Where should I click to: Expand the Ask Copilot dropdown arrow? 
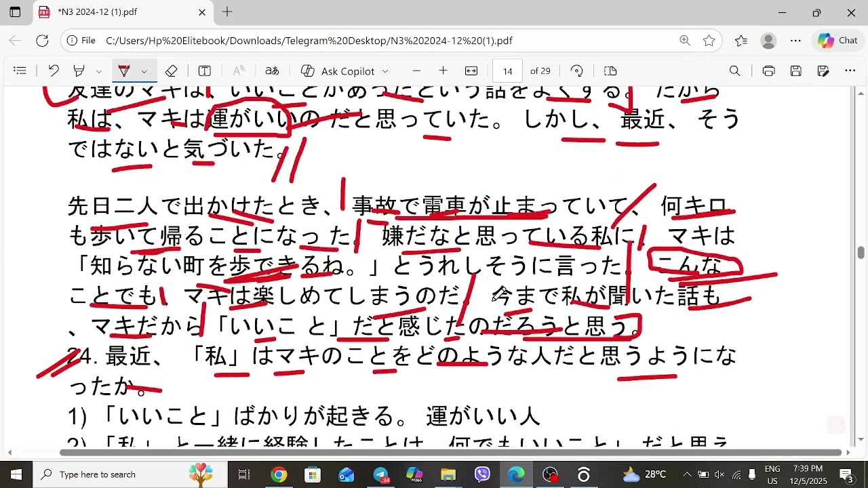coord(385,71)
